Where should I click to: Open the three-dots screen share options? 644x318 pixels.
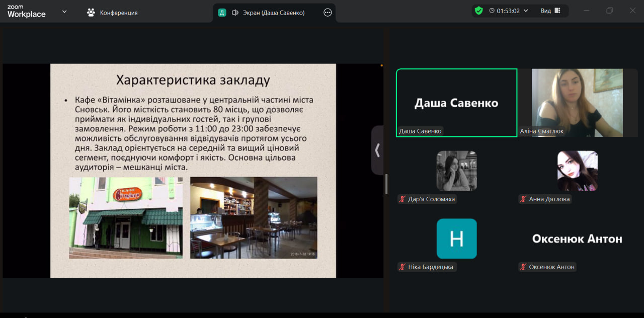coord(328,13)
